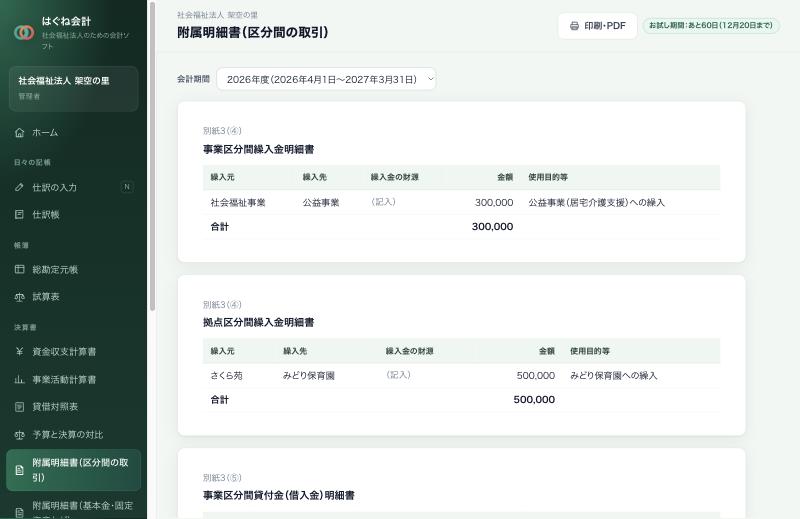Open the 会計期間 2026年度 dropdown
Viewport: 800px width, 519px height.
[327, 79]
